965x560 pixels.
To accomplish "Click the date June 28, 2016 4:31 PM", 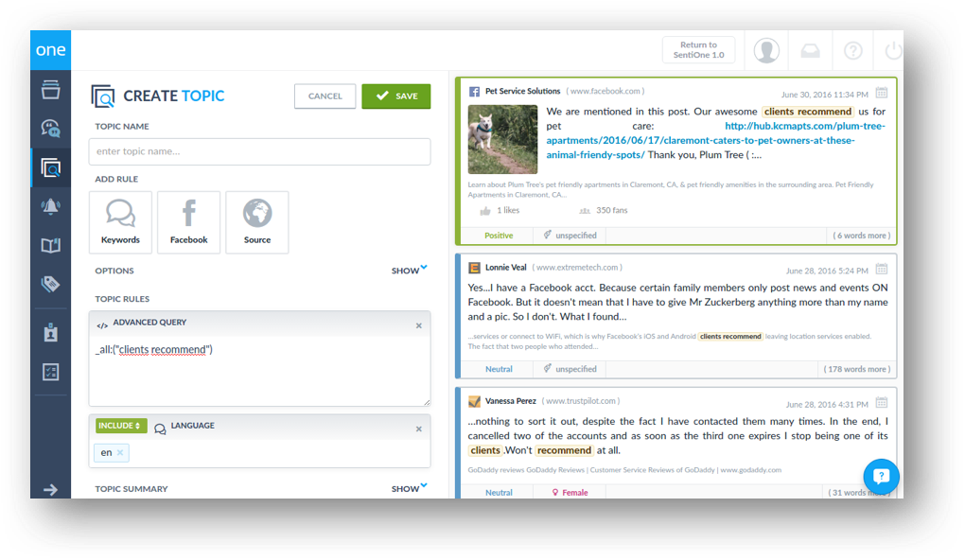I will [827, 404].
